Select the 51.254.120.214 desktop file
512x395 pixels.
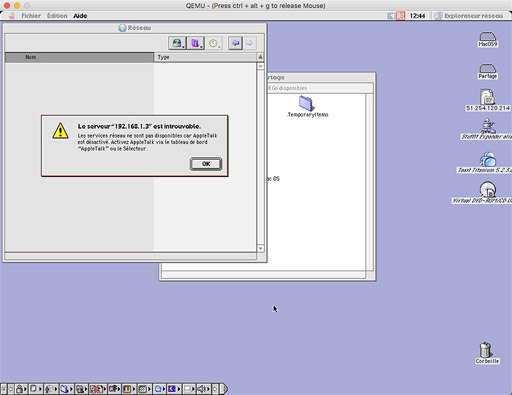point(488,100)
